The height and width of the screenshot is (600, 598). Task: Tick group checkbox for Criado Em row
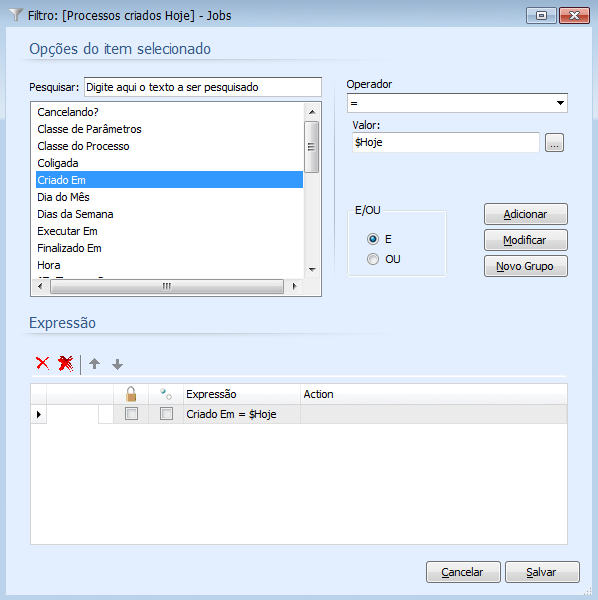click(x=166, y=414)
